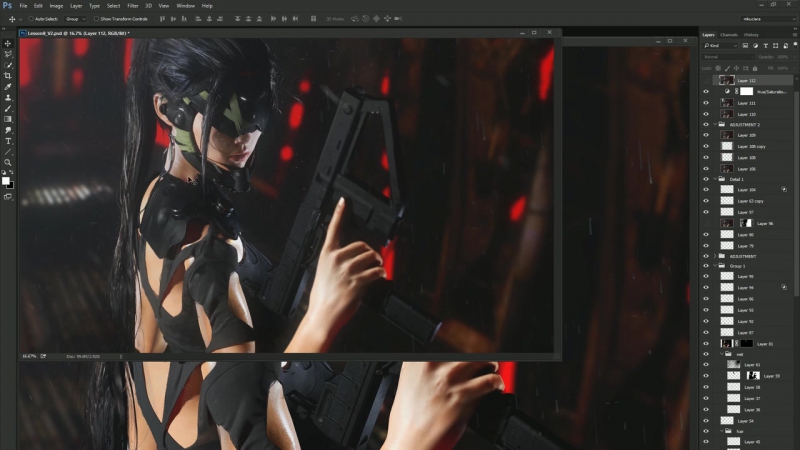This screenshot has height=450, width=800.
Task: Open the Layers panel options menu
Action: (x=795, y=35)
